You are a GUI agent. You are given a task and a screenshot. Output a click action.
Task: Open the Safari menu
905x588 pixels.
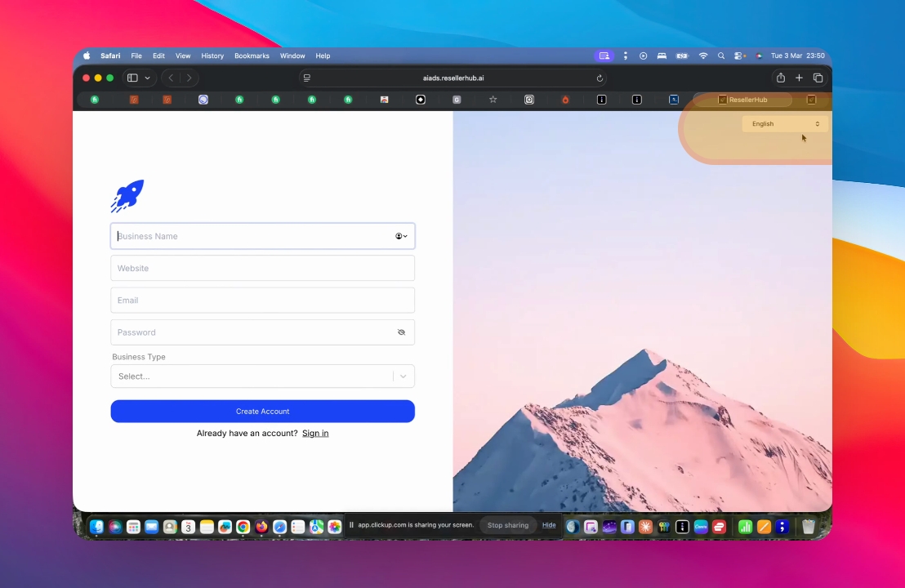pyautogui.click(x=110, y=56)
